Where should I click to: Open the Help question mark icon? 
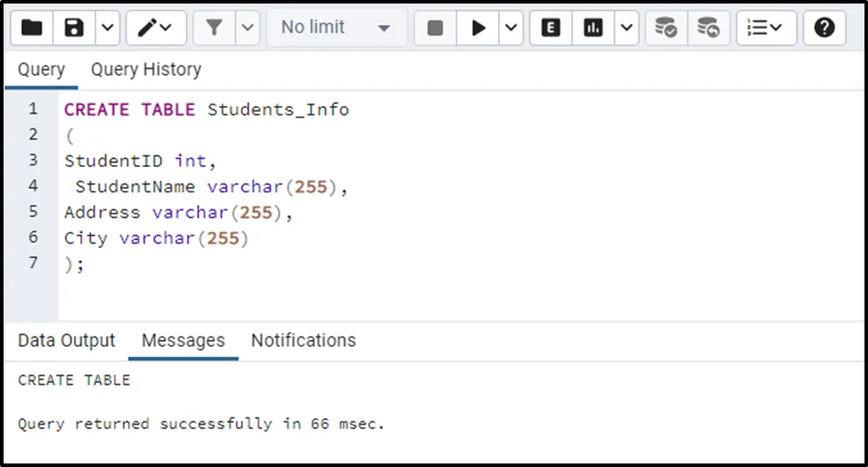(825, 28)
